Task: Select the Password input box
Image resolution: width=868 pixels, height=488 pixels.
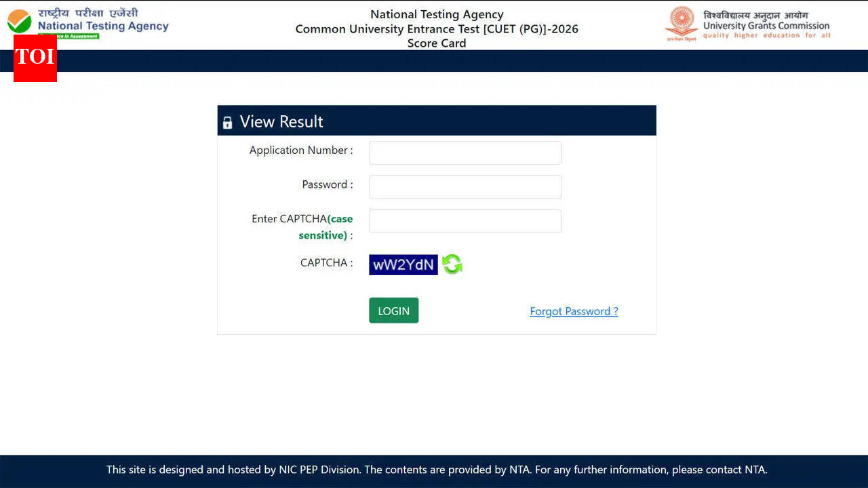Action: point(465,186)
